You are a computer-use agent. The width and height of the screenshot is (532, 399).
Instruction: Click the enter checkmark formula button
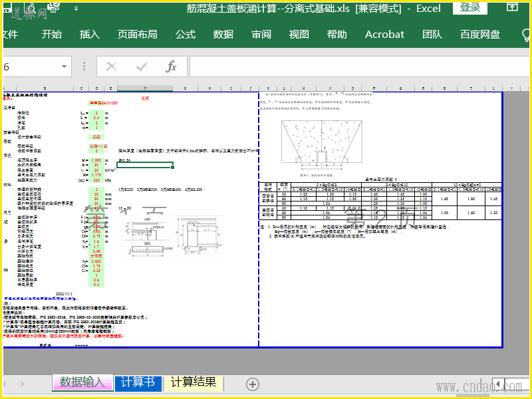click(142, 66)
